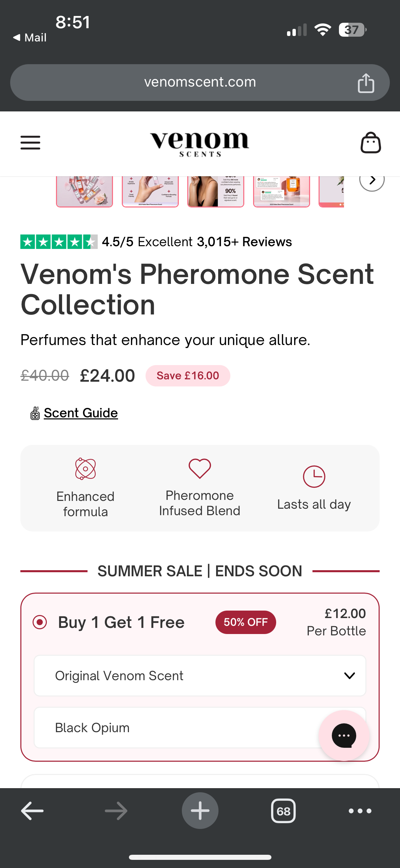Go back with browser back arrow
Image resolution: width=400 pixels, height=868 pixels.
pyautogui.click(x=32, y=811)
